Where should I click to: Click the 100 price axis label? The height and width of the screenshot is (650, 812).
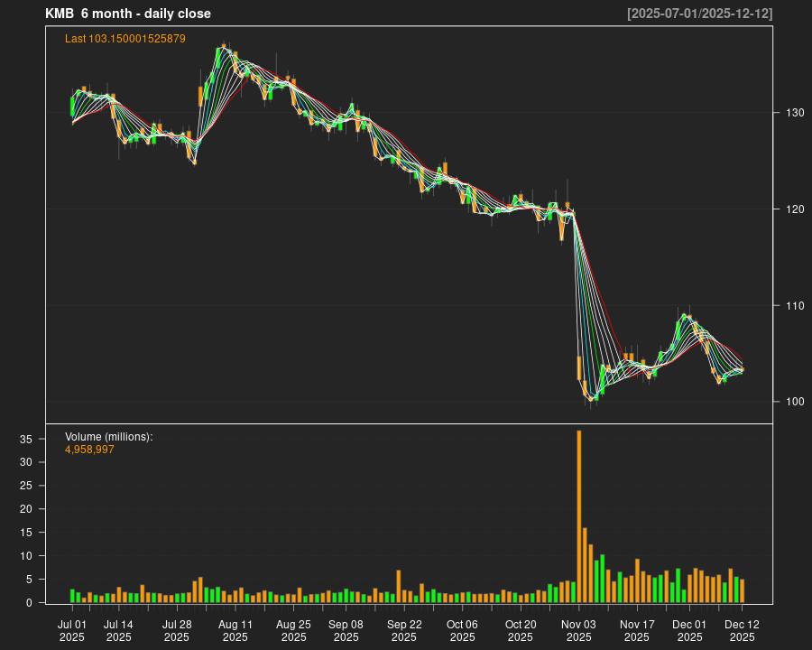tap(790, 402)
